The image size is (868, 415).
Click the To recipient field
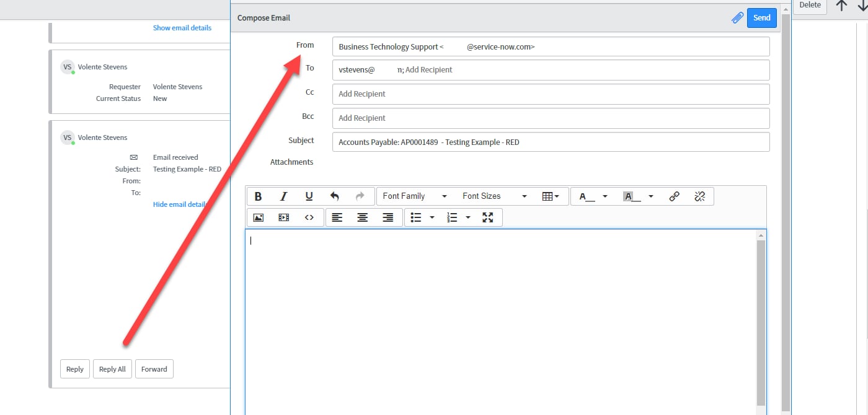[x=551, y=70]
